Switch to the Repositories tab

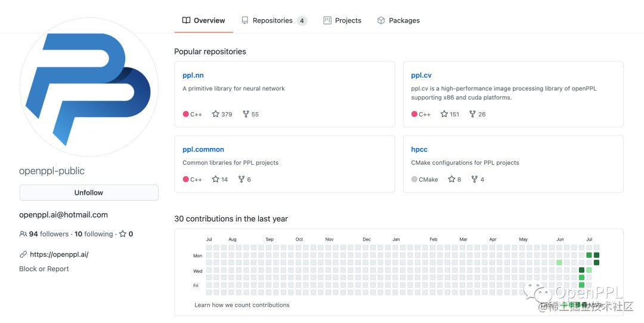(x=273, y=20)
